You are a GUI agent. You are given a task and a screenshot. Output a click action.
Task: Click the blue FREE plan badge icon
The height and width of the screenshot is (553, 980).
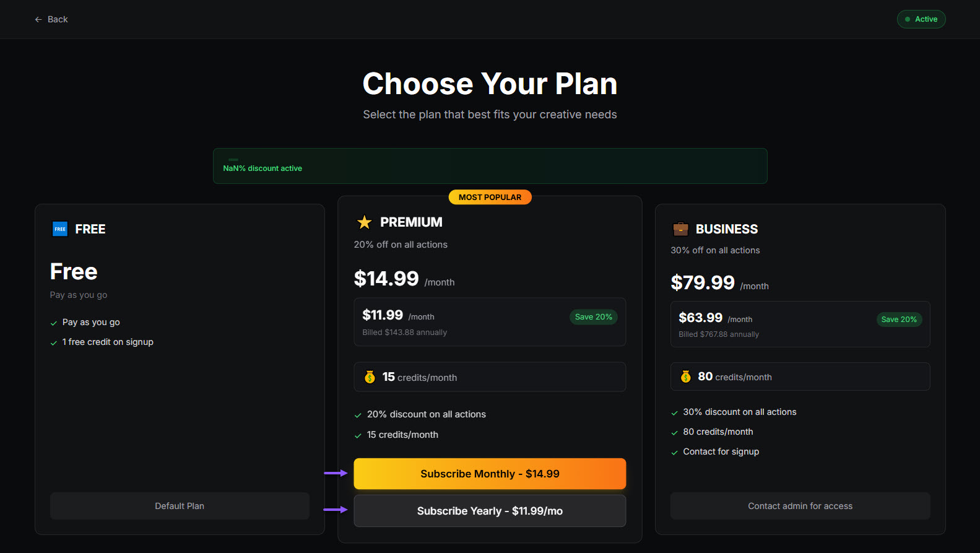pyautogui.click(x=60, y=229)
